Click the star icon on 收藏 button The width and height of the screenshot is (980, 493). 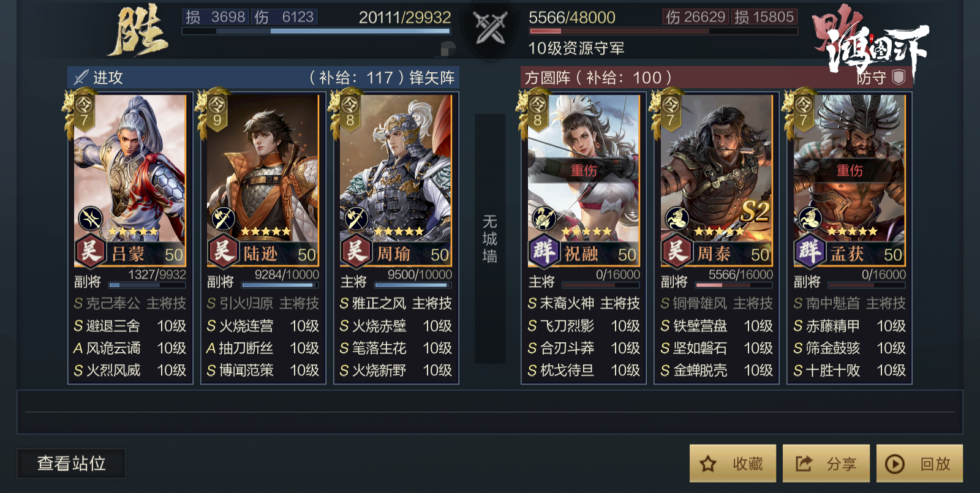coord(708,464)
